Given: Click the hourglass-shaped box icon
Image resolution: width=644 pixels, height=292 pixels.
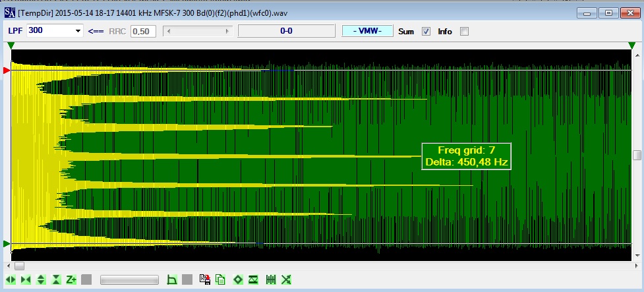Looking at the screenshot, I should point(253,279).
